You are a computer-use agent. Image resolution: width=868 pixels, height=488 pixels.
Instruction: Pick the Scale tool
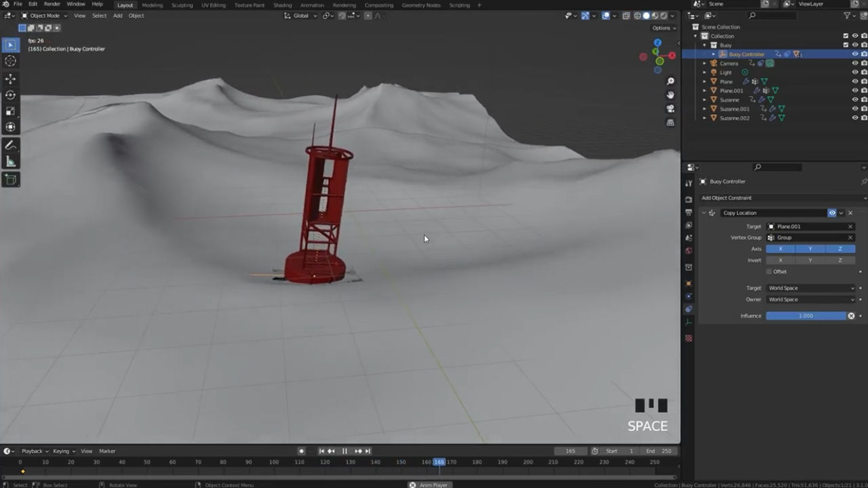pyautogui.click(x=10, y=111)
